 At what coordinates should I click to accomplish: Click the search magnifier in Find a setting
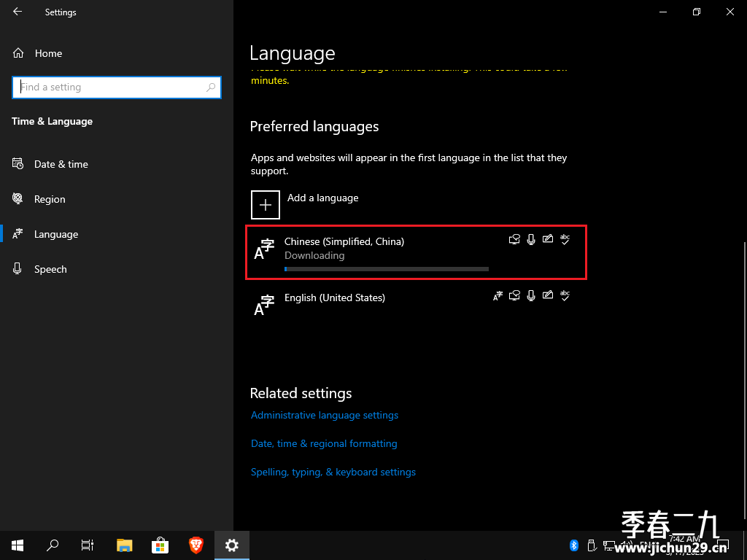tap(211, 87)
